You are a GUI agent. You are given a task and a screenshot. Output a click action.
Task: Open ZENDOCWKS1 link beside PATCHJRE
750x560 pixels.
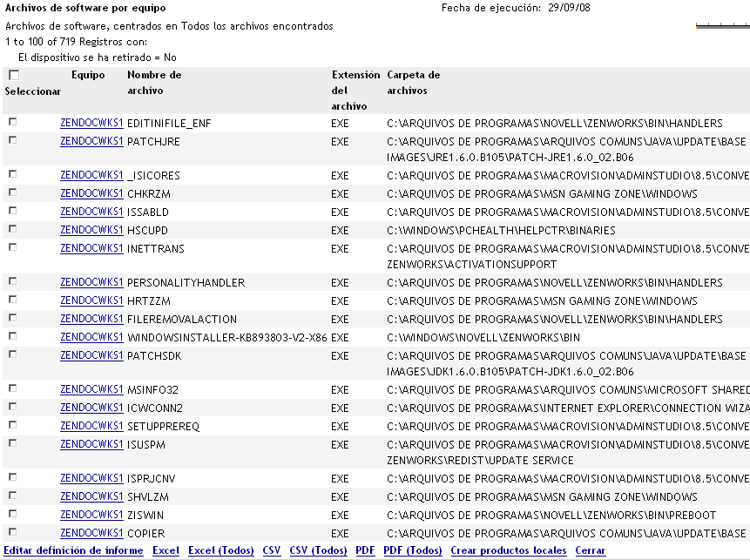[x=91, y=141]
